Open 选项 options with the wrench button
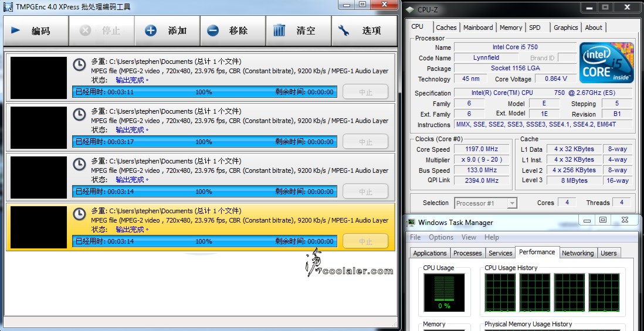 click(364, 31)
